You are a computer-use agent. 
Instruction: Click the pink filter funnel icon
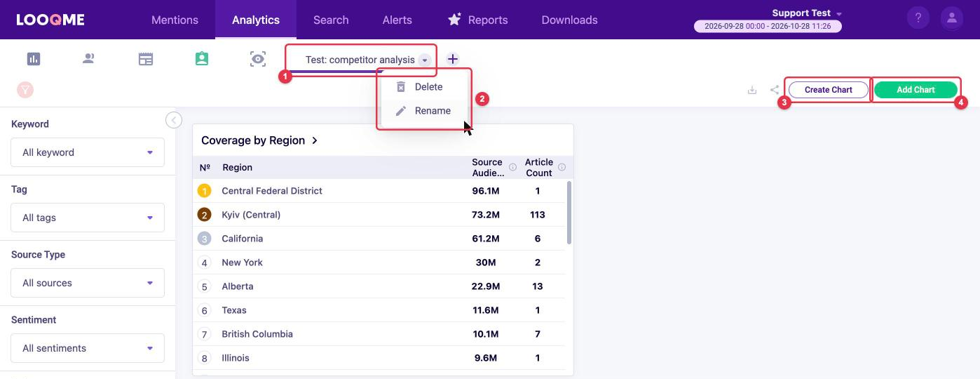pyautogui.click(x=25, y=90)
